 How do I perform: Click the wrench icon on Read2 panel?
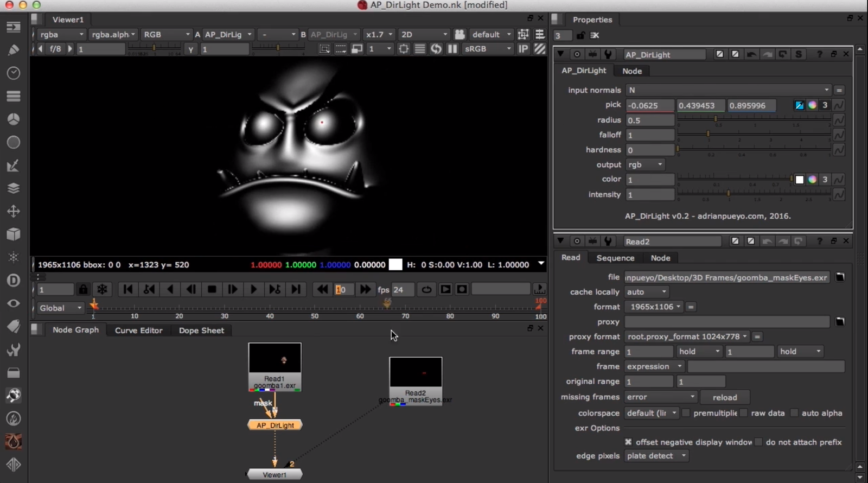coord(608,241)
